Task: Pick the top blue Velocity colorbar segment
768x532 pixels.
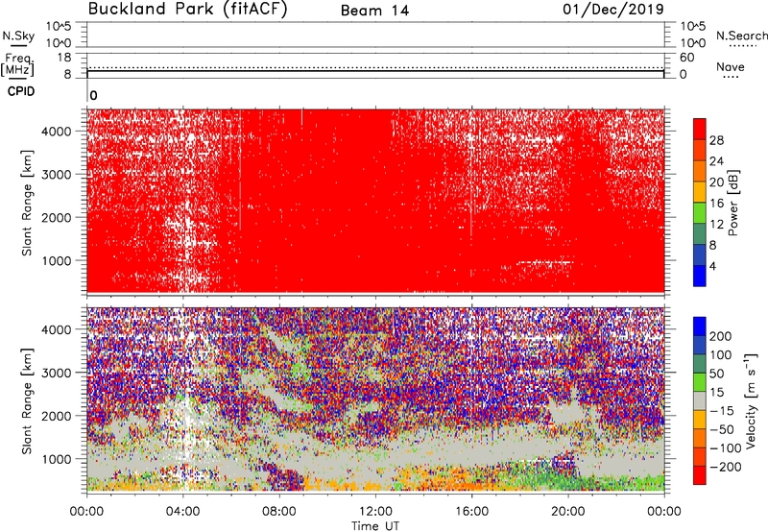Action: [700, 326]
